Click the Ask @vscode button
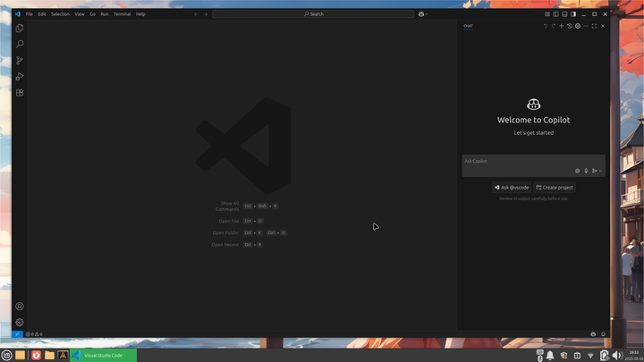Viewport: 644px width, 362px height. [512, 188]
